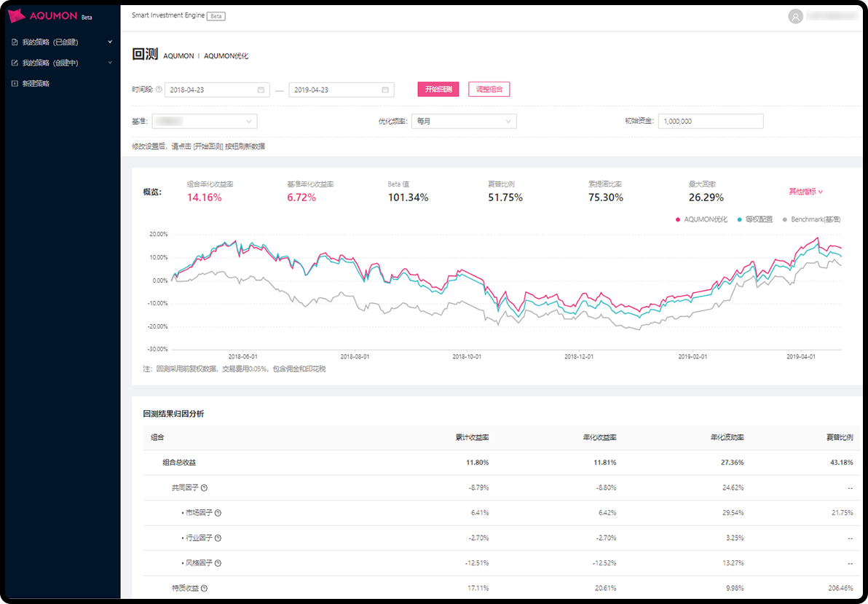Click the 最大回撤 value 26.29%
The height and width of the screenshot is (604, 868).
[x=706, y=198]
